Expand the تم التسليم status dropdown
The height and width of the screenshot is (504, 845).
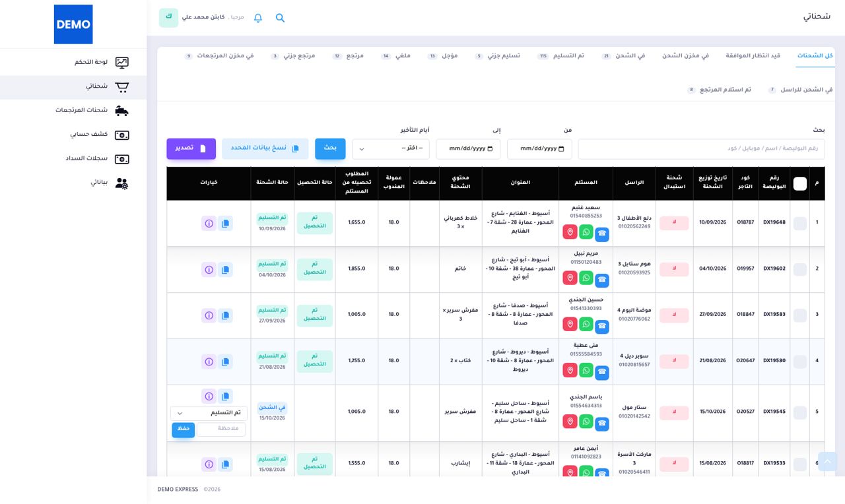pyautogui.click(x=209, y=413)
